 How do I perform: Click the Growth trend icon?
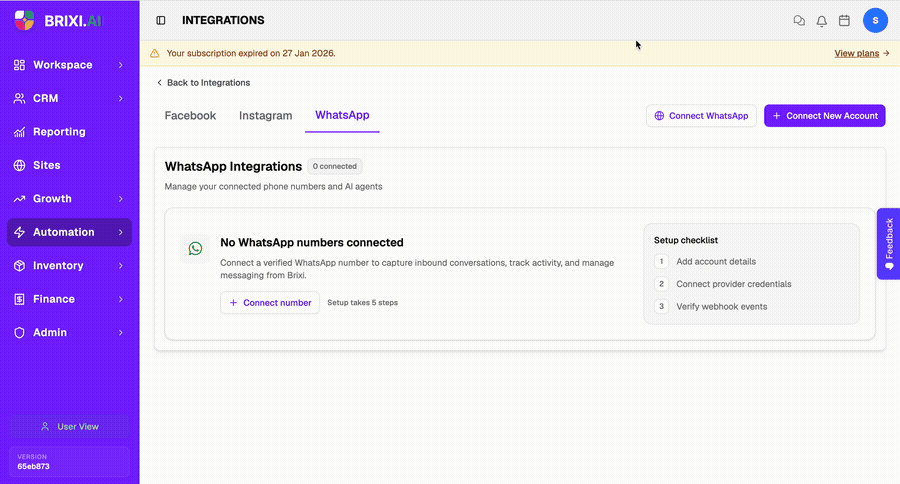coord(20,199)
